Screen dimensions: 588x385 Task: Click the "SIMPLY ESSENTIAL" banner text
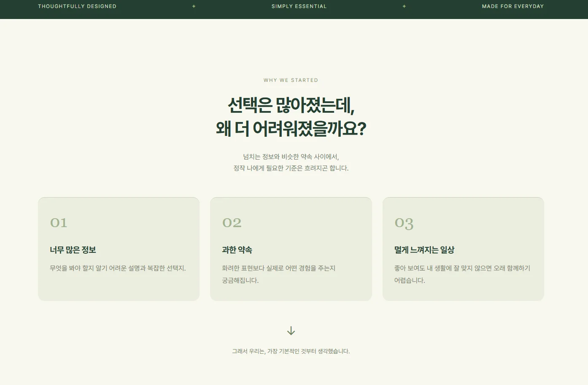click(x=299, y=6)
